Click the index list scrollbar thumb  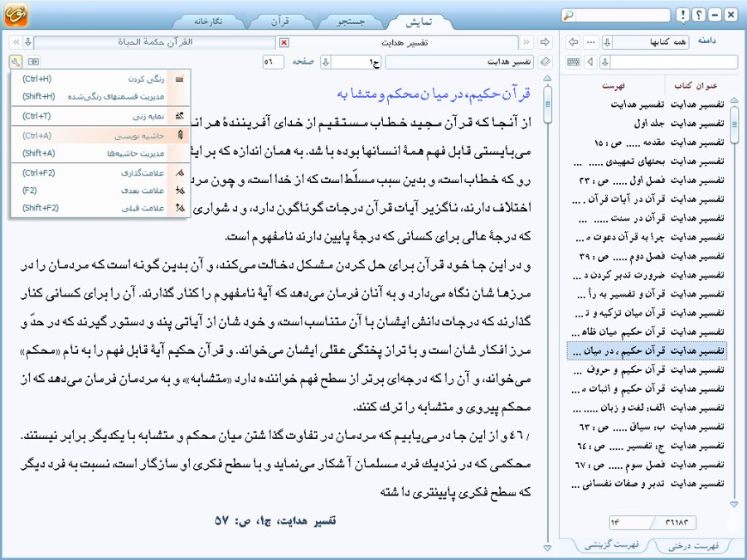pos(734,123)
